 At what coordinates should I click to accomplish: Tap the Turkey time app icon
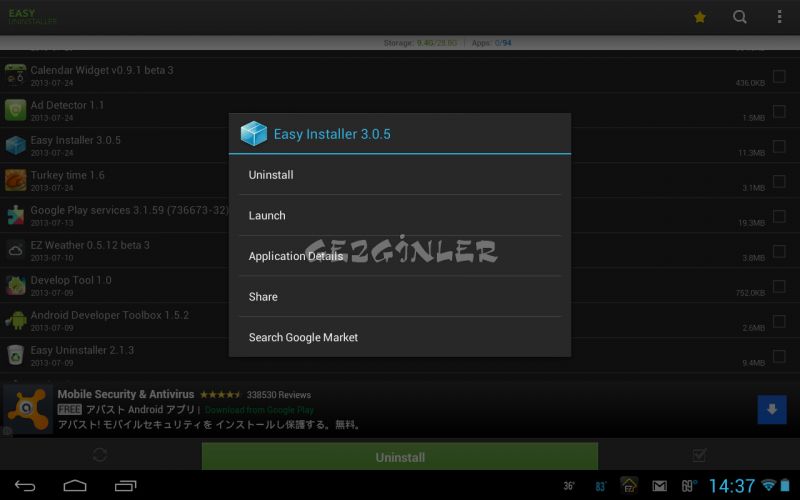pyautogui.click(x=15, y=180)
